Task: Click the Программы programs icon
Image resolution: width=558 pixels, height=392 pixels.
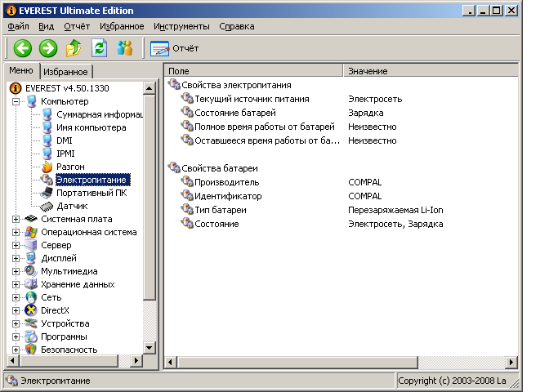Action: click(x=31, y=336)
